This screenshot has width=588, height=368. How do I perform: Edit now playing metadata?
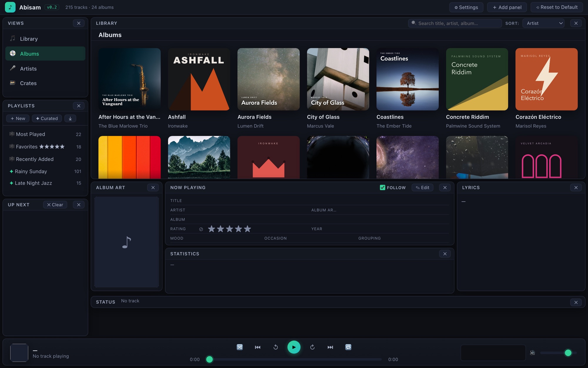tap(422, 188)
